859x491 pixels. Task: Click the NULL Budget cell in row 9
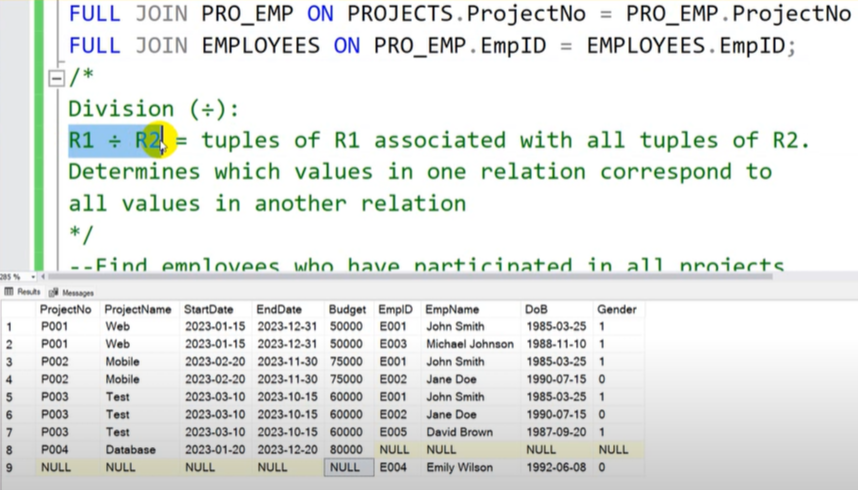pyautogui.click(x=347, y=467)
